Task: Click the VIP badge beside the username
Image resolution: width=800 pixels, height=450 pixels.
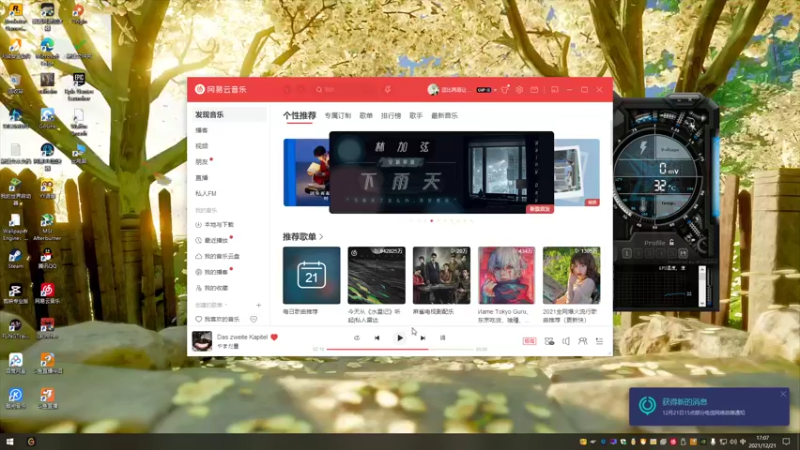Action: pyautogui.click(x=483, y=90)
